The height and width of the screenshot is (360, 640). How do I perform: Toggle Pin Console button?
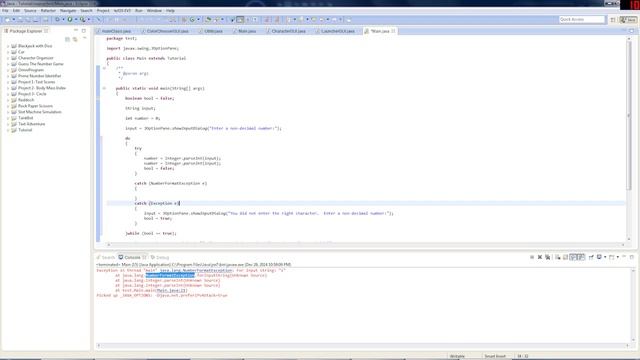click(x=591, y=257)
